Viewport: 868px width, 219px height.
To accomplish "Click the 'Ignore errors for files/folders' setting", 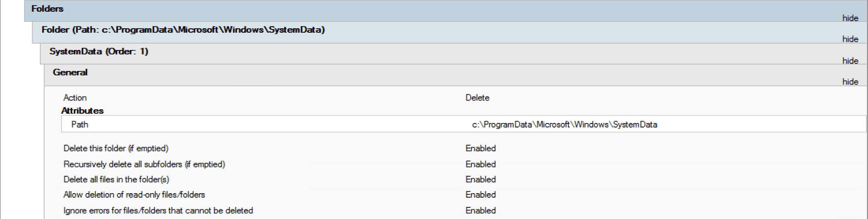I will coord(158,211).
